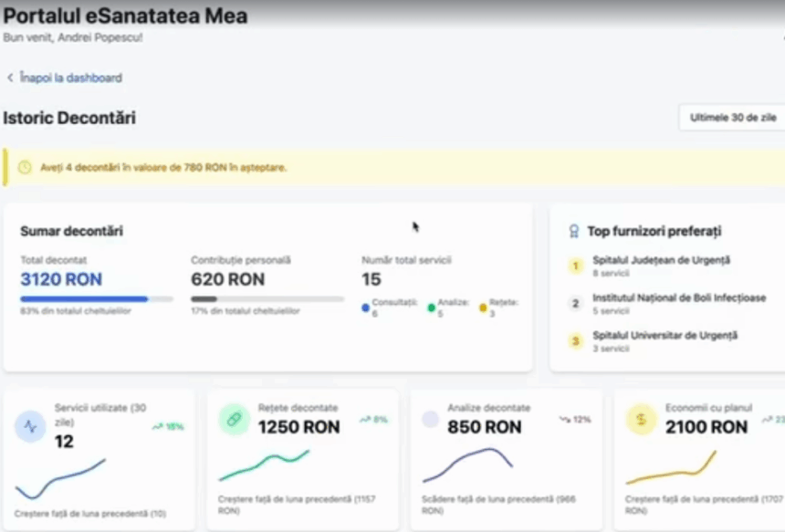The image size is (785, 532).
Task: Click the back chevron icon near dashboard link
Action: pos(10,78)
